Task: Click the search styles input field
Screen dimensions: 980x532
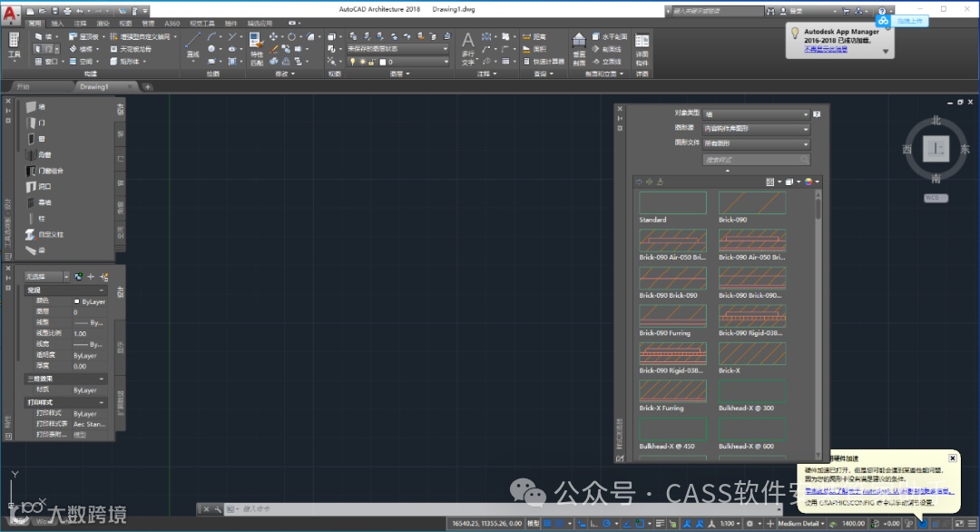Action: pos(756,160)
